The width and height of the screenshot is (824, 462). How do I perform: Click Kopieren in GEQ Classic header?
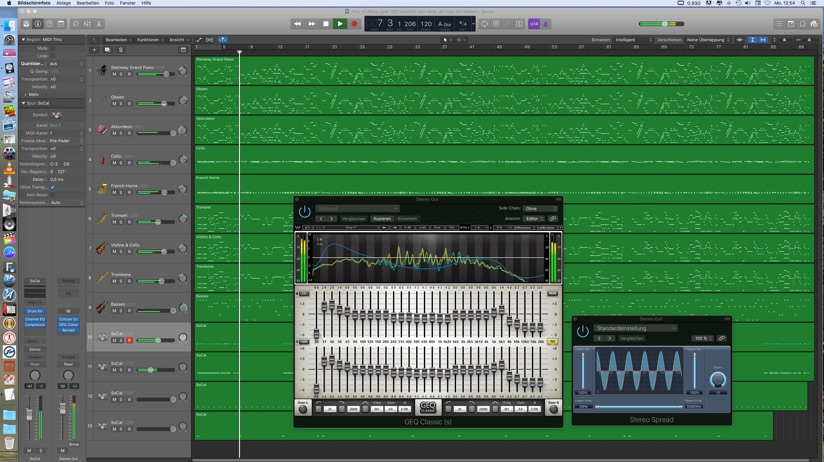coord(382,219)
